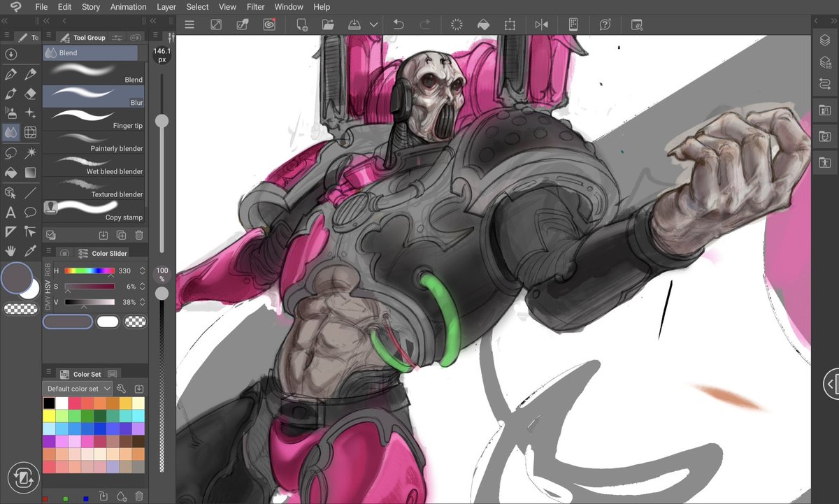The width and height of the screenshot is (839, 504).
Task: Open the Layer panel icon on right dock
Action: coord(825,41)
